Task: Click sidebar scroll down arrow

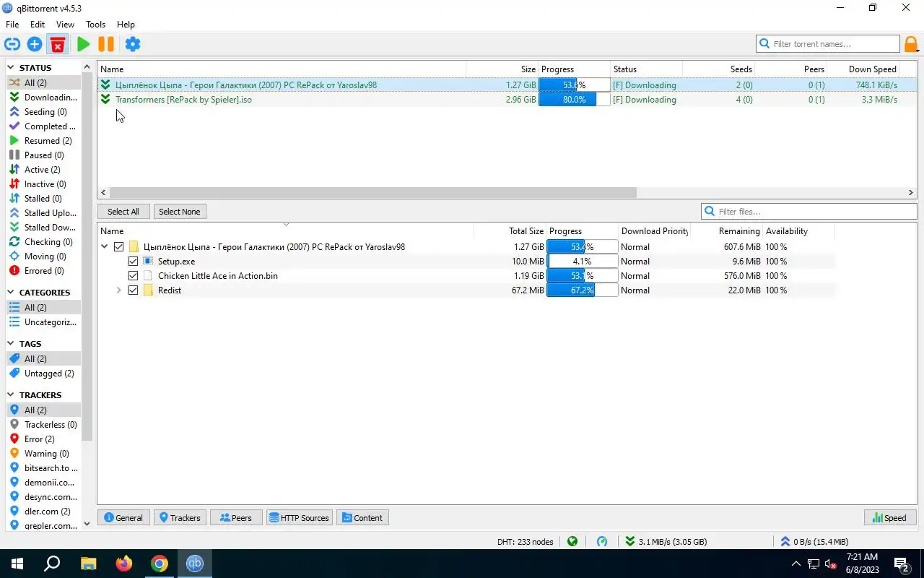Action: click(87, 524)
